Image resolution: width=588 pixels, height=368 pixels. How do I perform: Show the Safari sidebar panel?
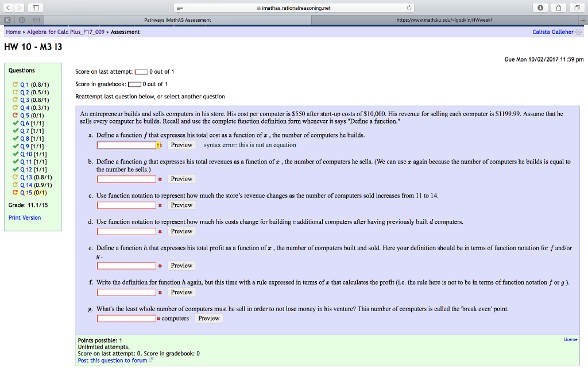pos(36,8)
